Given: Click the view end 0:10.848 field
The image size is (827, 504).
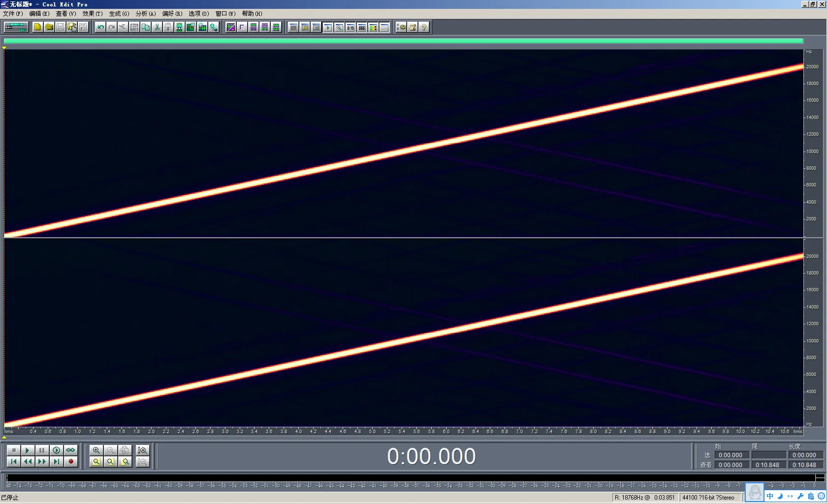Looking at the screenshot, I should click(769, 465).
